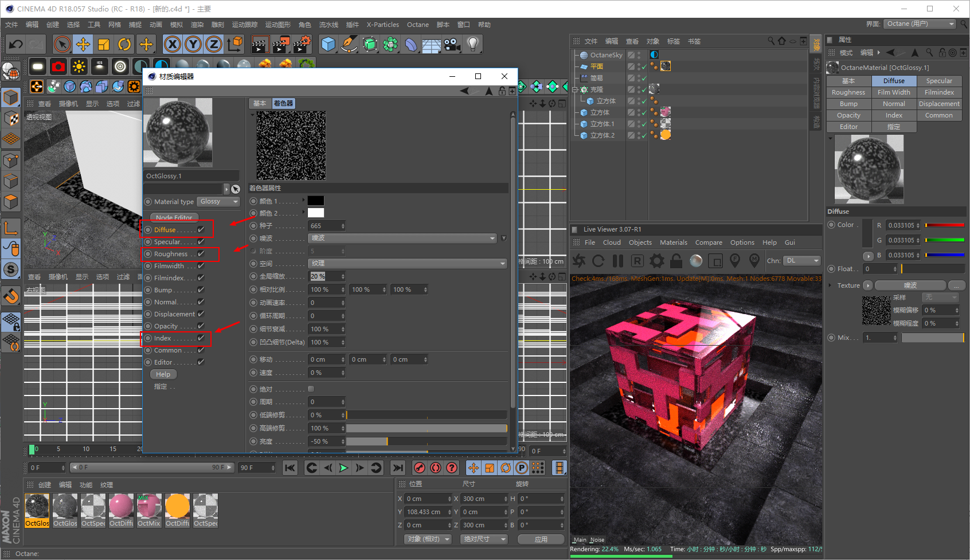Adjust the 亮度 brightness slider
The image size is (970, 560).
[x=427, y=441]
